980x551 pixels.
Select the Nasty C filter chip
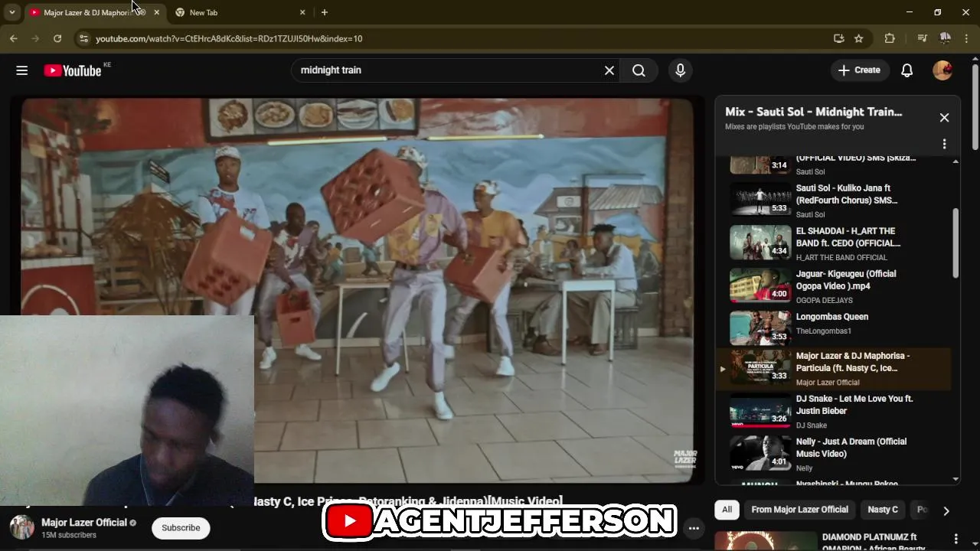(x=883, y=510)
